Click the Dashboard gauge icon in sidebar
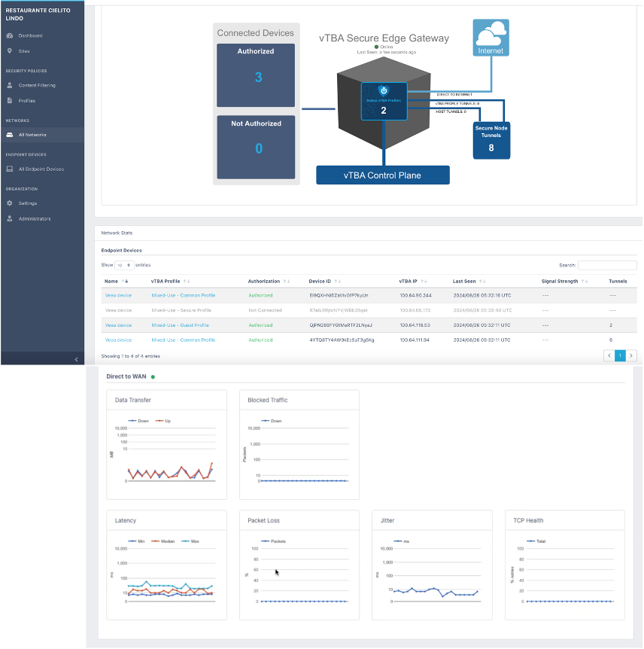 (10, 35)
